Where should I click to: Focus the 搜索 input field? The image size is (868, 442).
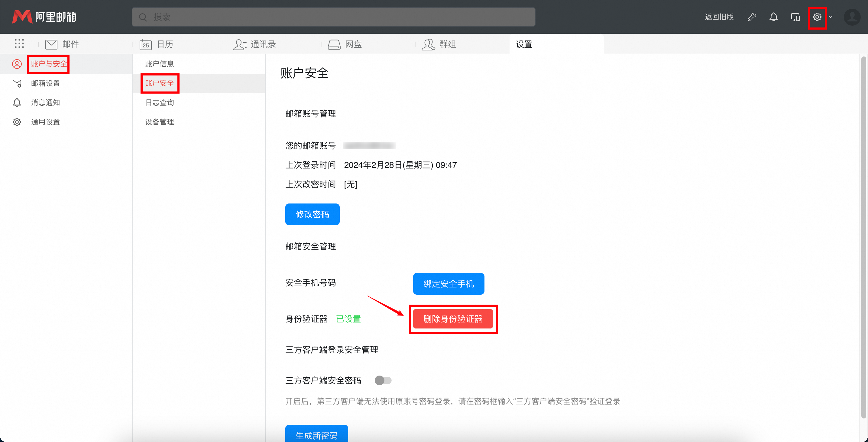[334, 17]
